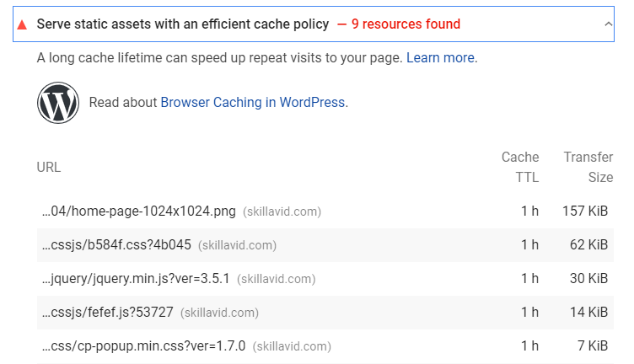
Task: Click skillavid.com label beside fefef.js
Action: tap(219, 313)
